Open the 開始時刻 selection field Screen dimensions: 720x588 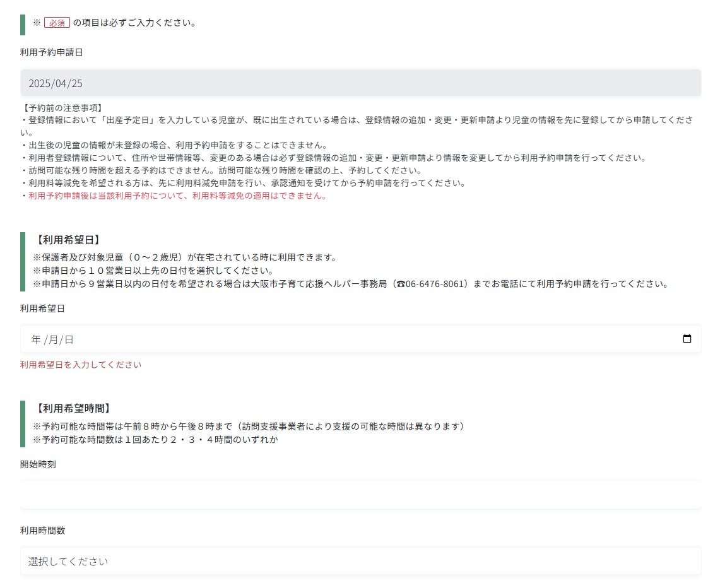tap(360, 494)
